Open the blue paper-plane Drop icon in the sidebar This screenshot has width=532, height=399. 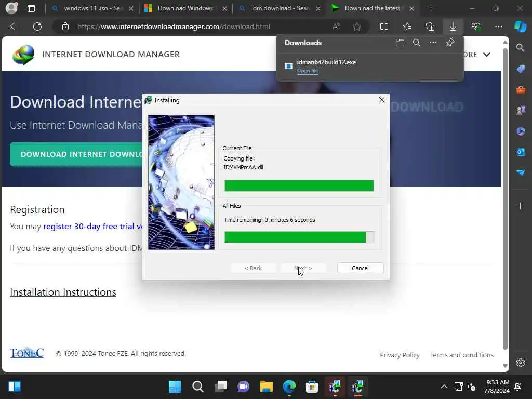[x=521, y=172]
